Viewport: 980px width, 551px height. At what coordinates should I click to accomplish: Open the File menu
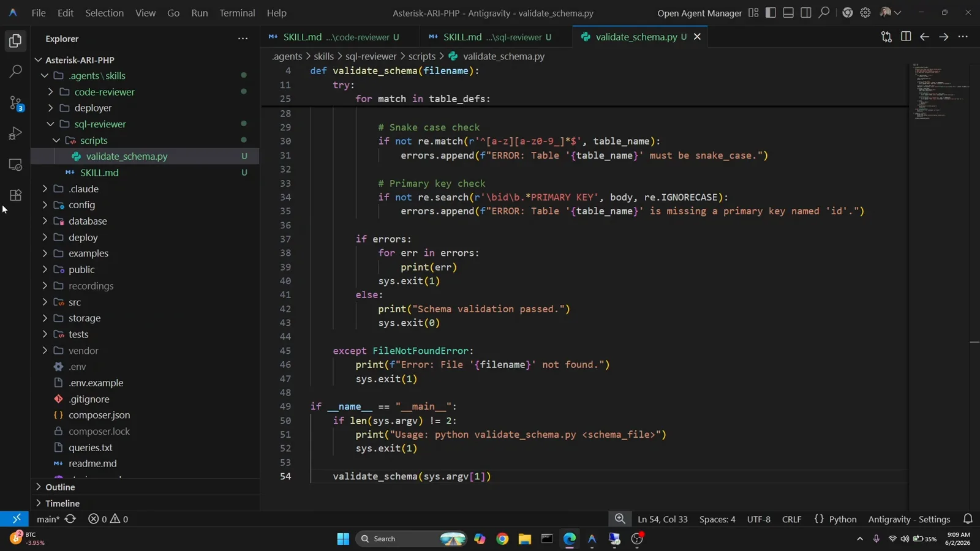pyautogui.click(x=39, y=13)
